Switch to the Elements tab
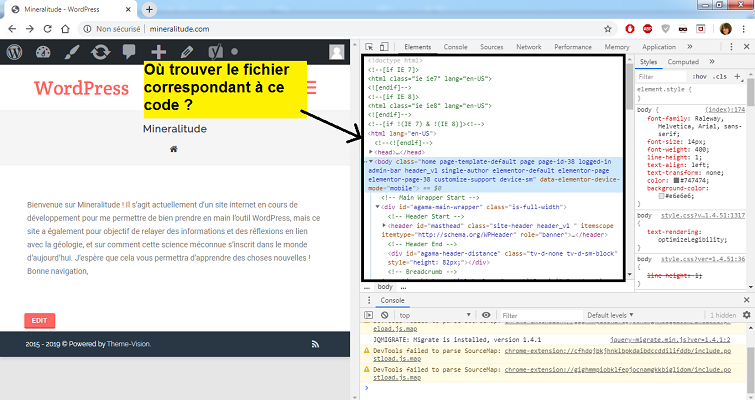755x400 pixels. [x=417, y=47]
